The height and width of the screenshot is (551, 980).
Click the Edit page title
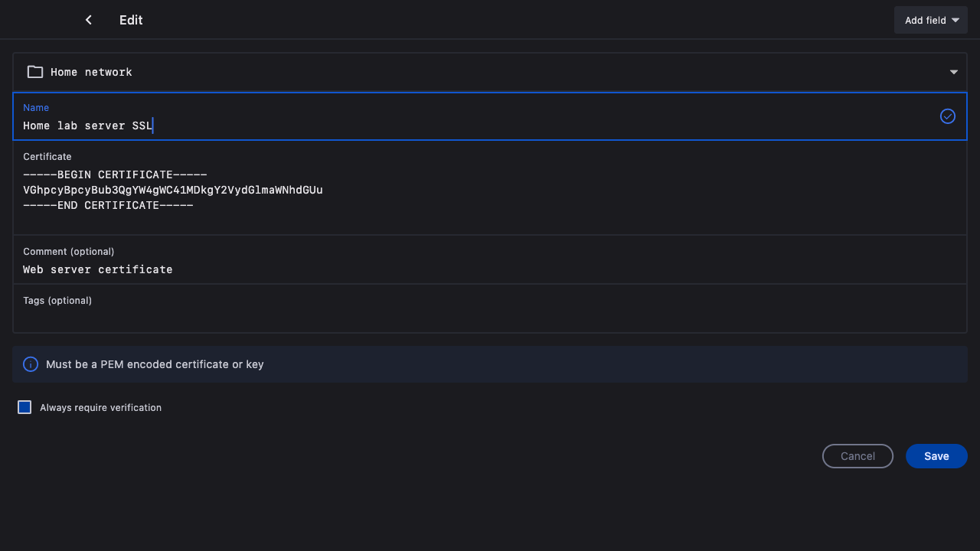tap(131, 20)
